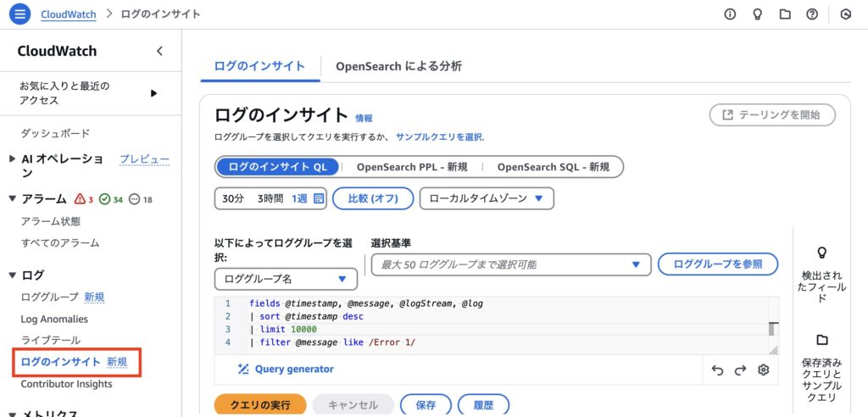The image size is (868, 417).
Task: Open the 履歴 query history button
Action: (x=483, y=405)
